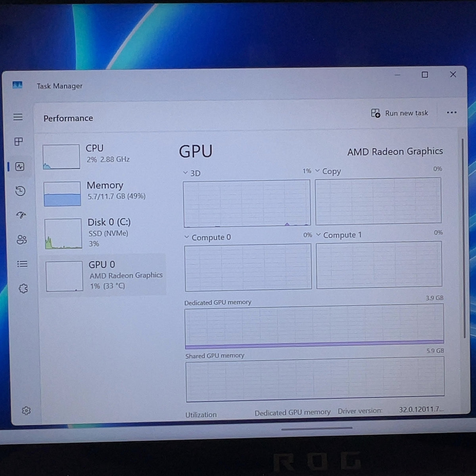Click the Task Manager app icon
476x476 pixels.
tap(17, 85)
